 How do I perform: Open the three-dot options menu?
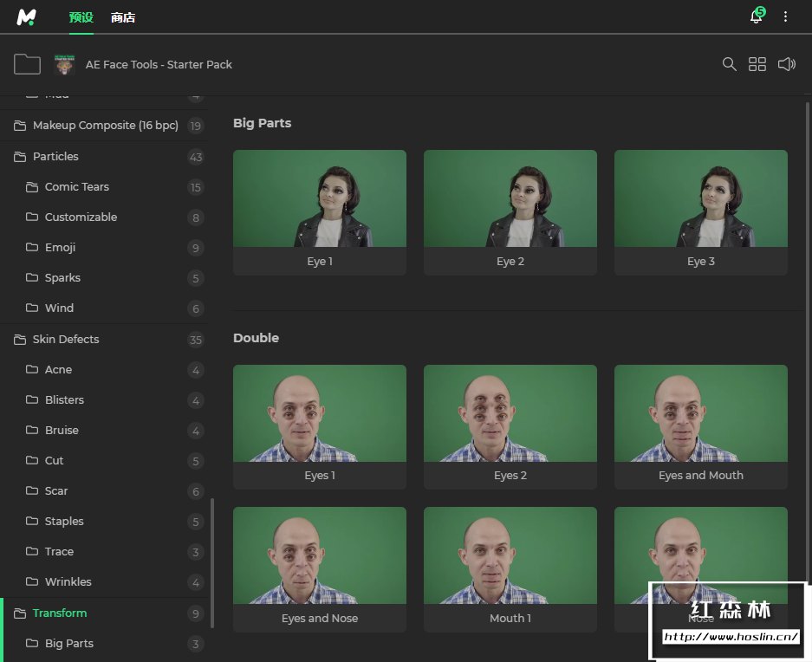(x=786, y=16)
